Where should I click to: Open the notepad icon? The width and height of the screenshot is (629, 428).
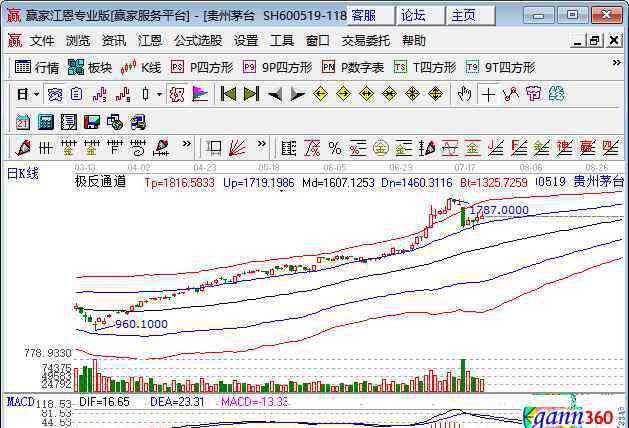(69, 122)
